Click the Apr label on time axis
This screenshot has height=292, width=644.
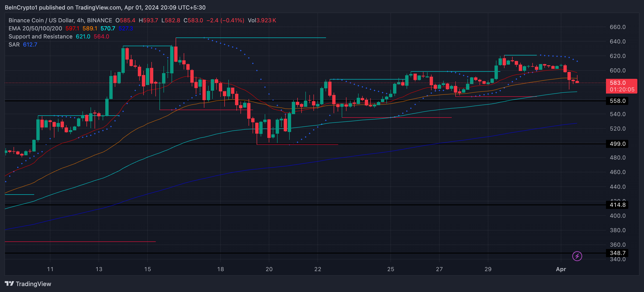click(561, 269)
